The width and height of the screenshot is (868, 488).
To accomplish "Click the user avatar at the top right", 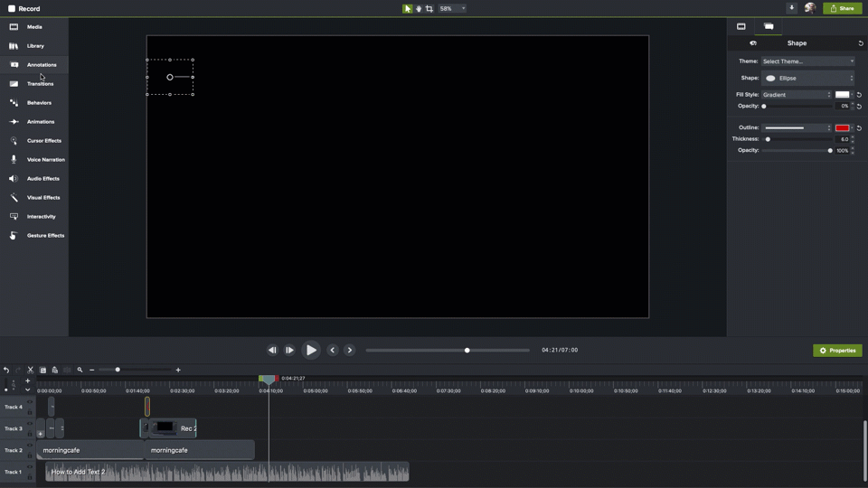I will pyautogui.click(x=810, y=8).
